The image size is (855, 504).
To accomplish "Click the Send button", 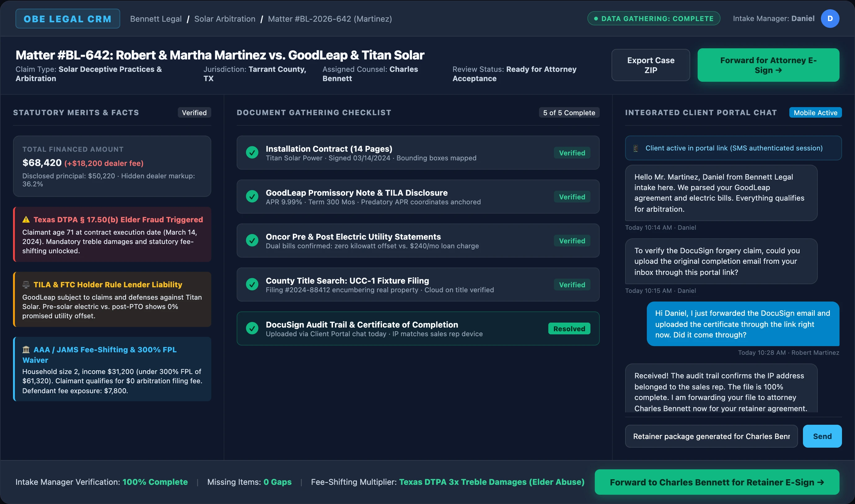I will (x=822, y=436).
